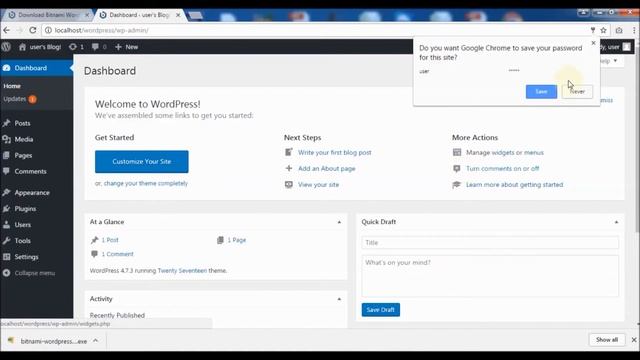The image size is (640, 360).
Task: Click the Twenty Seventeen theme link
Action: coord(182,271)
